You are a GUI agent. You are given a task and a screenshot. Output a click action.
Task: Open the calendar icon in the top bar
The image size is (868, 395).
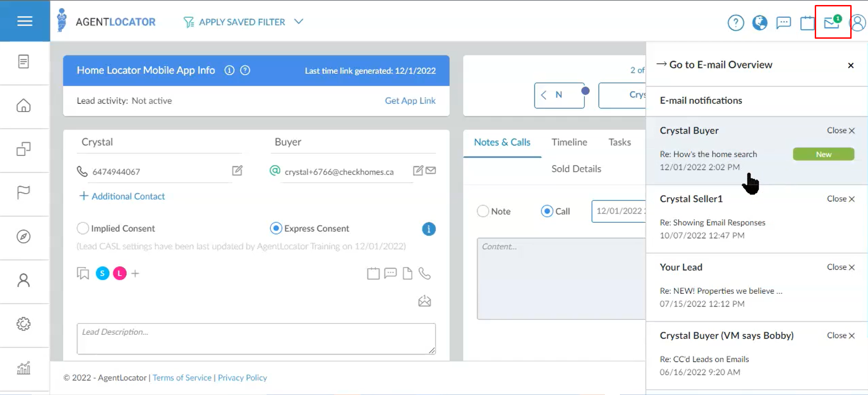[807, 23]
